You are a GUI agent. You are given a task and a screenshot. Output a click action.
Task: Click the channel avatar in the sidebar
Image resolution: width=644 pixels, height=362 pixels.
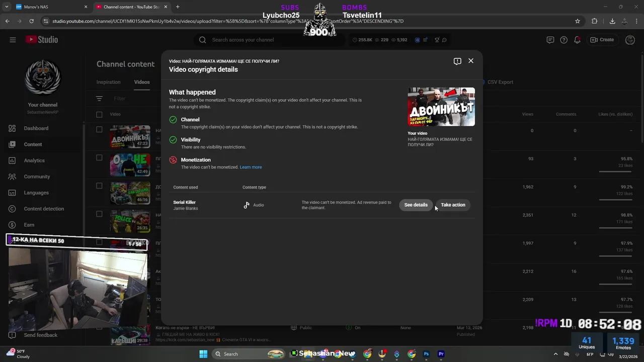point(43,77)
